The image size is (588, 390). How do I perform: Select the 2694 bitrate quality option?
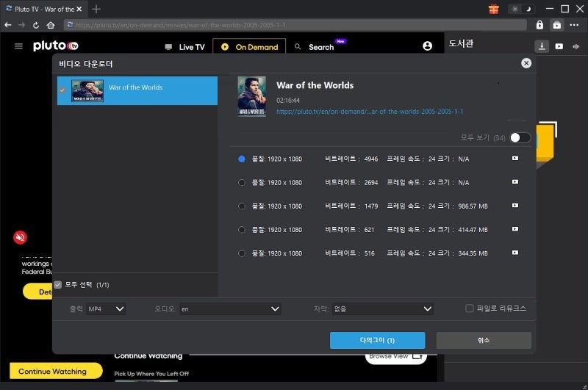click(x=242, y=182)
